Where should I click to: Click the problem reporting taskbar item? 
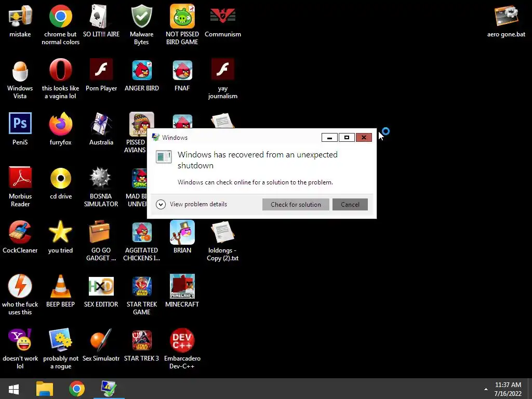click(109, 389)
